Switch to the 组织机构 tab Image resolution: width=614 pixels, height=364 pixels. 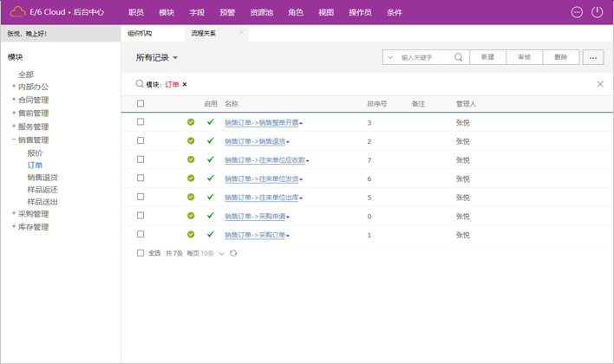[140, 33]
